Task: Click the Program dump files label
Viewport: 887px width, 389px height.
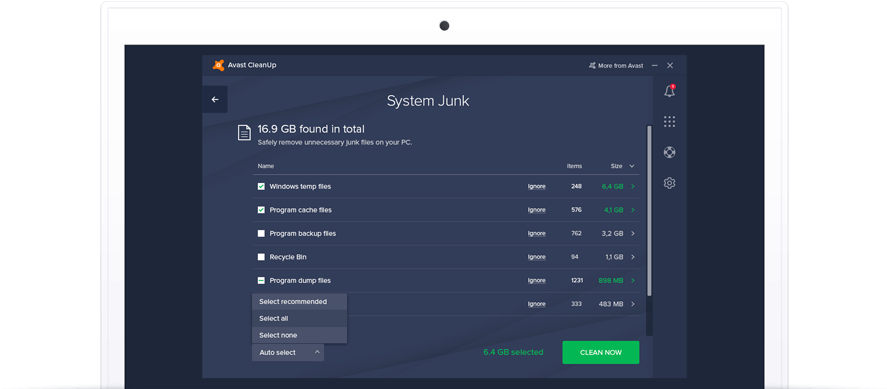Action: tap(300, 281)
